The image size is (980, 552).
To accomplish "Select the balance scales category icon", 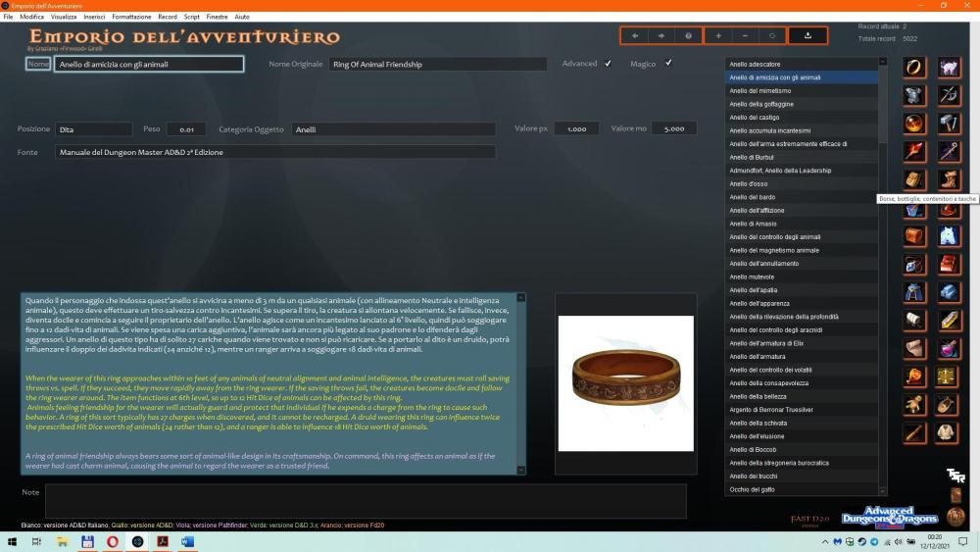I will point(948,376).
